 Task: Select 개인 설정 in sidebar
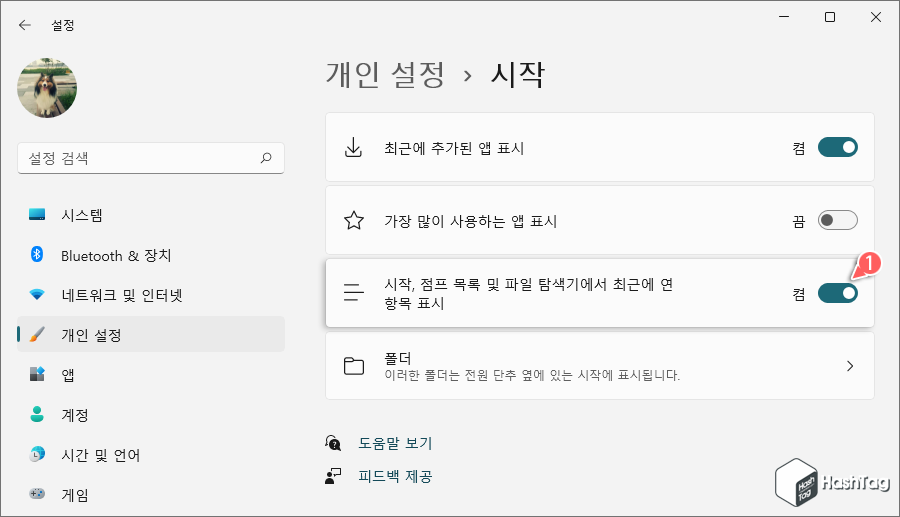point(151,335)
